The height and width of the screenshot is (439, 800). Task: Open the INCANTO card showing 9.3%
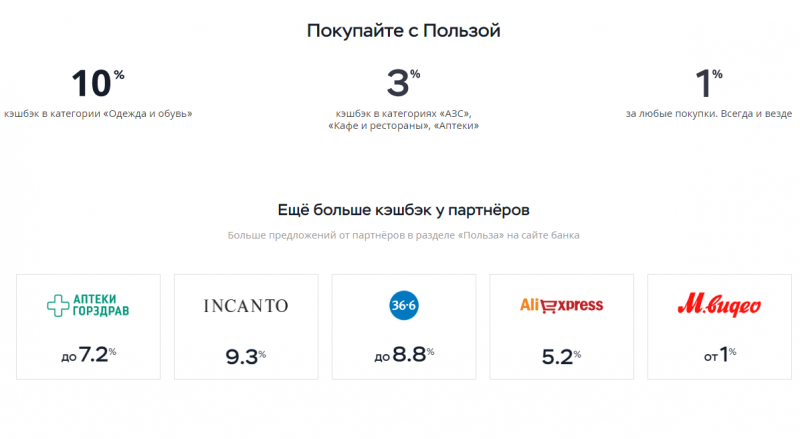point(246,327)
